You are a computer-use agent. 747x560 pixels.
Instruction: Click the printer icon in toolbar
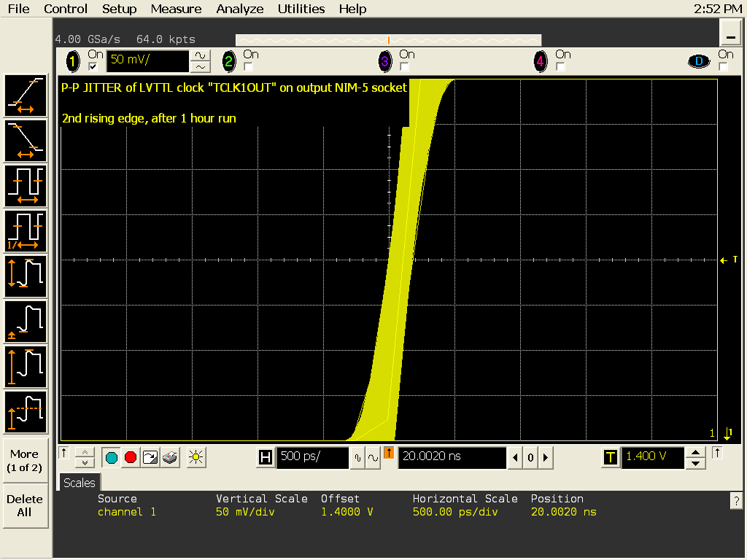coord(169,458)
